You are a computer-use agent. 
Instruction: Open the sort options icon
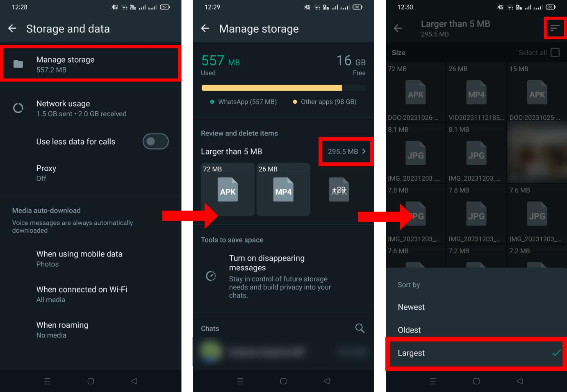coord(555,28)
